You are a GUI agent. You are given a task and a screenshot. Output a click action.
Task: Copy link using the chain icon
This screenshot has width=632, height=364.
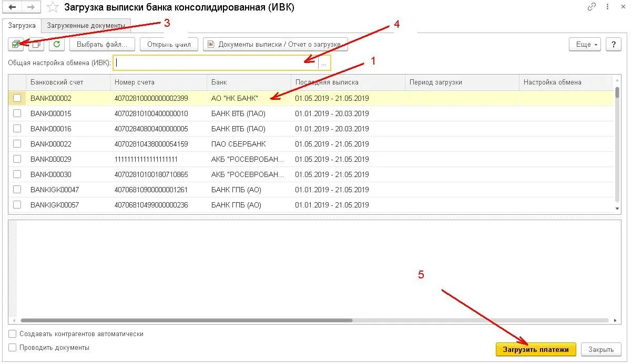592,7
